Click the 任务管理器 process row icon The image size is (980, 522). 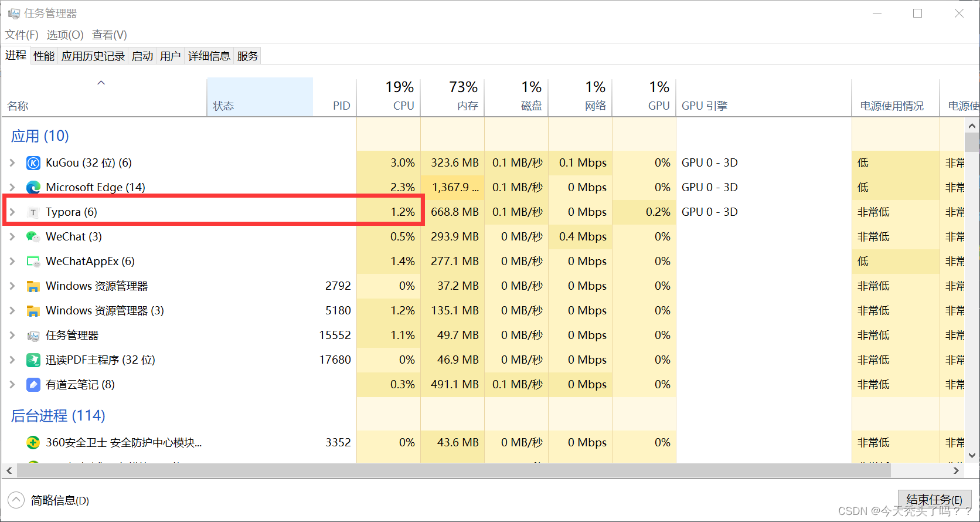(x=33, y=335)
